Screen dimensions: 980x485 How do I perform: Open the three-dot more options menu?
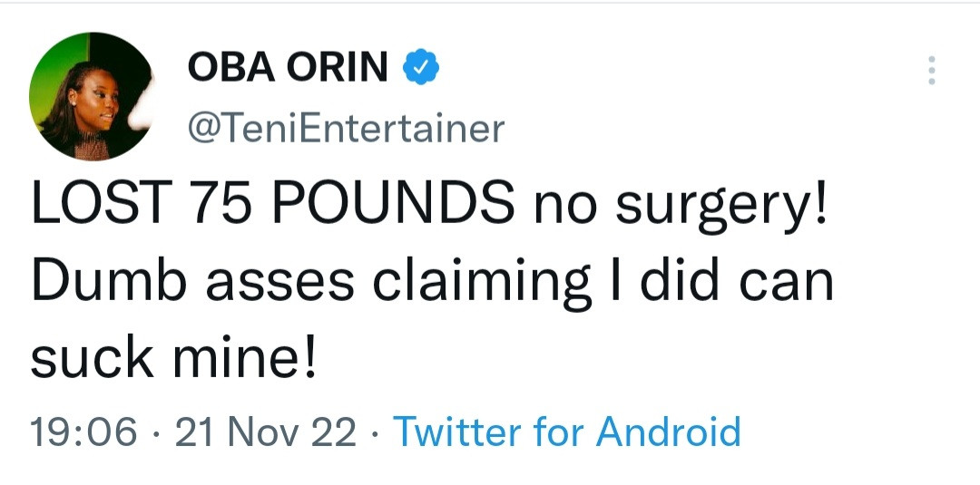[x=931, y=71]
